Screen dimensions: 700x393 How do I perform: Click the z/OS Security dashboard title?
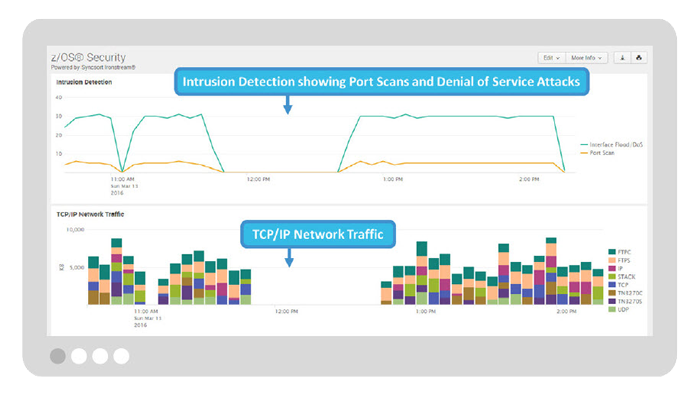click(x=88, y=57)
